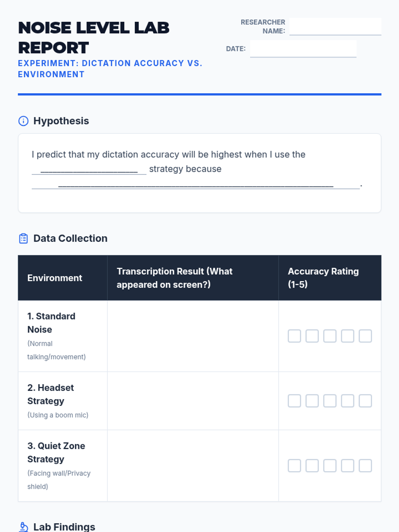This screenshot has width=399, height=532.
Task: Check first accuracy box for Standard Noise
Action: coord(294,336)
